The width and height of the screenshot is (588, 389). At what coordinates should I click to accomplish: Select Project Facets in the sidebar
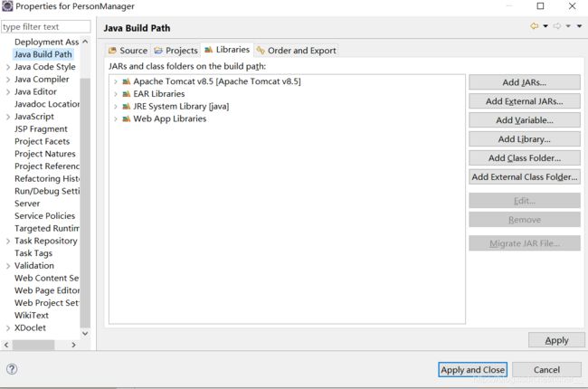click(42, 141)
